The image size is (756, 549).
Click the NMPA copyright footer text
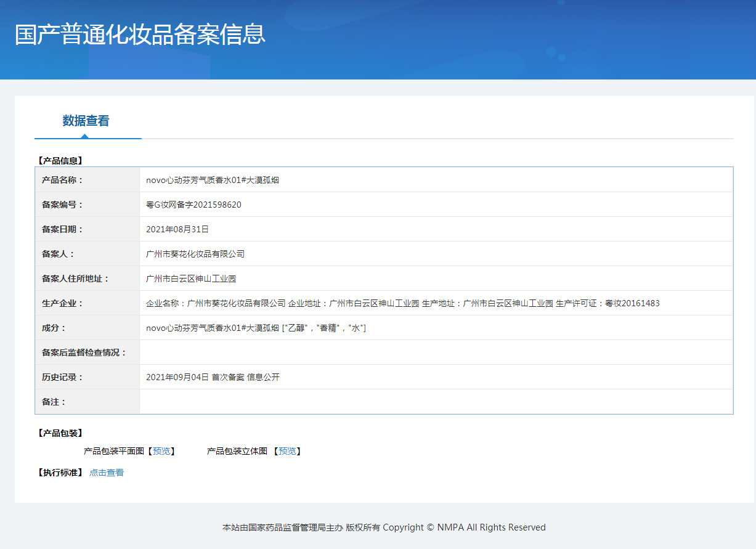pyautogui.click(x=384, y=527)
